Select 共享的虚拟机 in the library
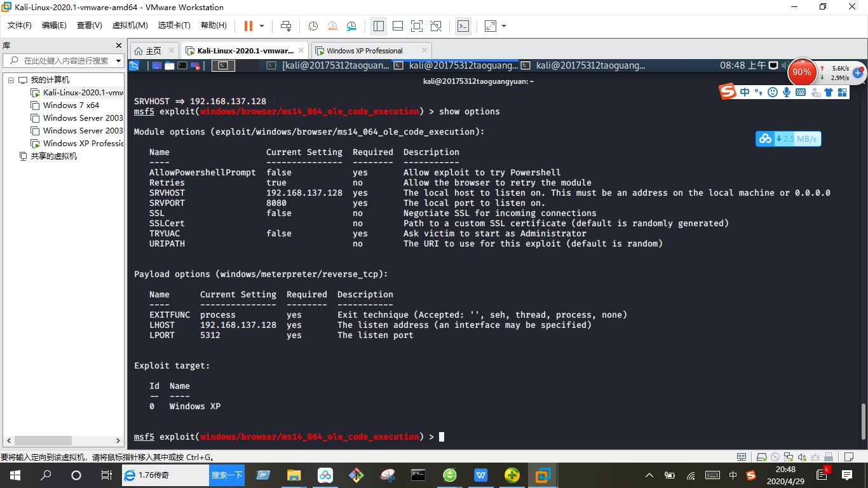Image resolution: width=868 pixels, height=488 pixels. (x=48, y=156)
